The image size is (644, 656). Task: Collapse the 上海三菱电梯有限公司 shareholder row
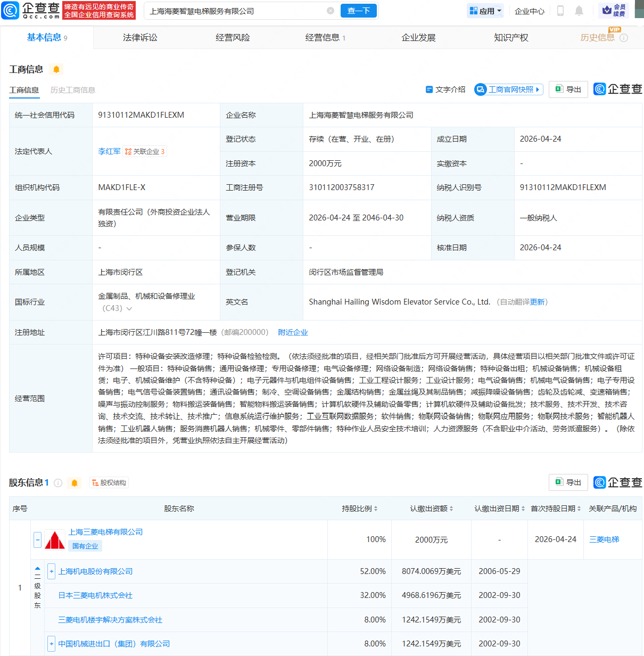(37, 539)
